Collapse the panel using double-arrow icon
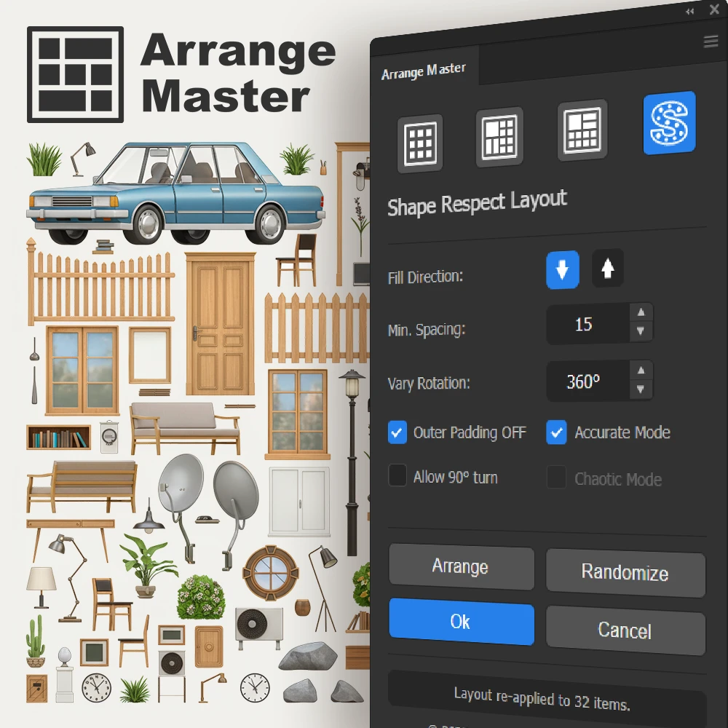The width and height of the screenshot is (728, 728). pyautogui.click(x=689, y=12)
